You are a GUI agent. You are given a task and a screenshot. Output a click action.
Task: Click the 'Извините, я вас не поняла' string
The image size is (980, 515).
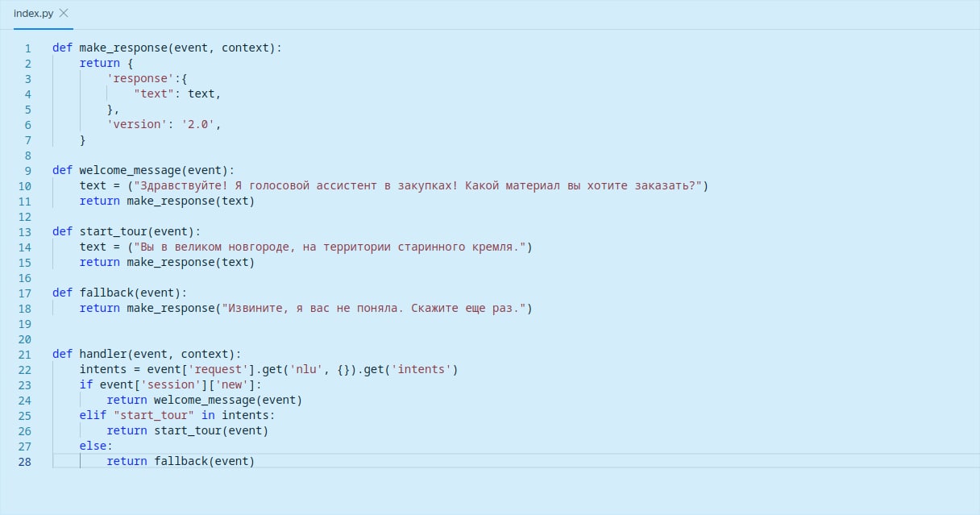coord(374,309)
